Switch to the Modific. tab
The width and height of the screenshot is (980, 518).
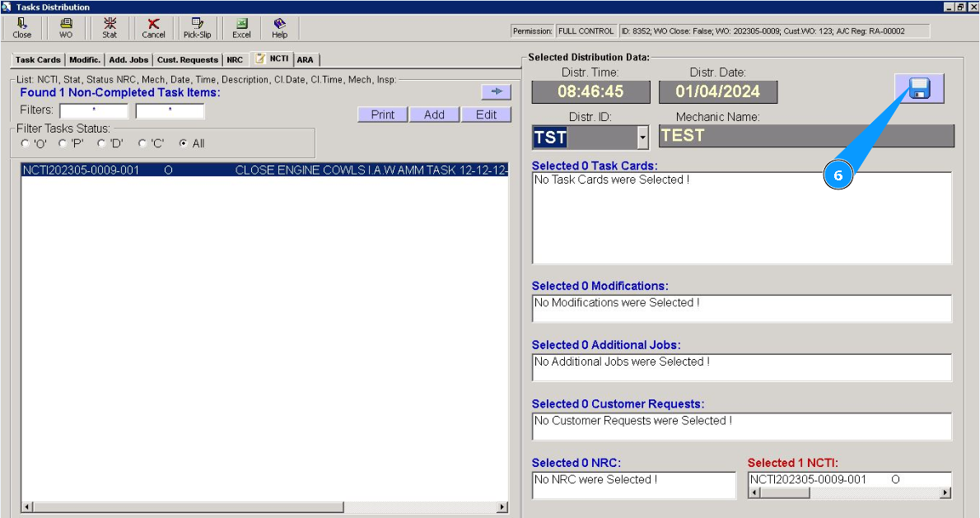(x=84, y=60)
